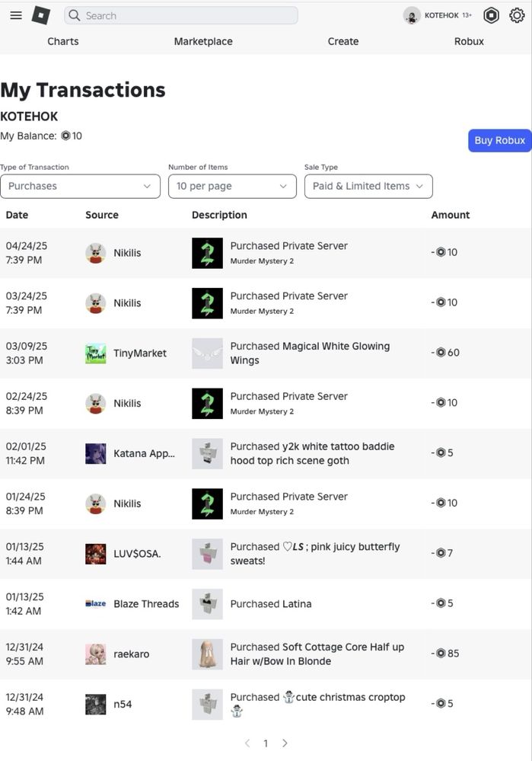Go to the next page arrow
Image resolution: width=532 pixels, height=761 pixels.
coord(285,743)
